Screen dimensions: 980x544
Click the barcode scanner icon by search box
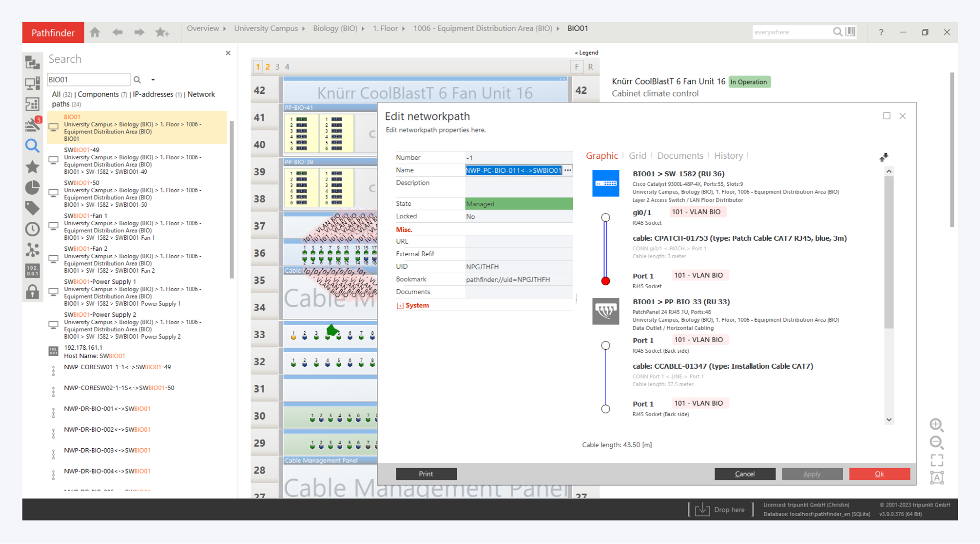(x=850, y=32)
